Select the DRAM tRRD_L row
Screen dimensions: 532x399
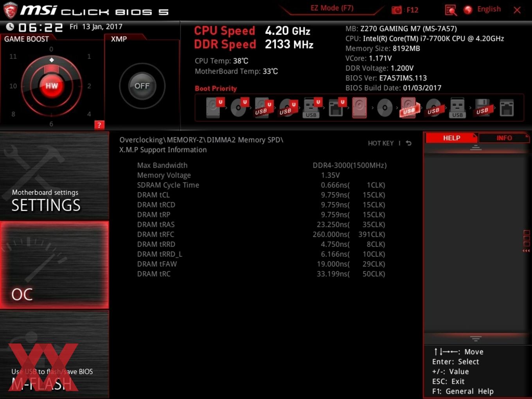pos(261,254)
